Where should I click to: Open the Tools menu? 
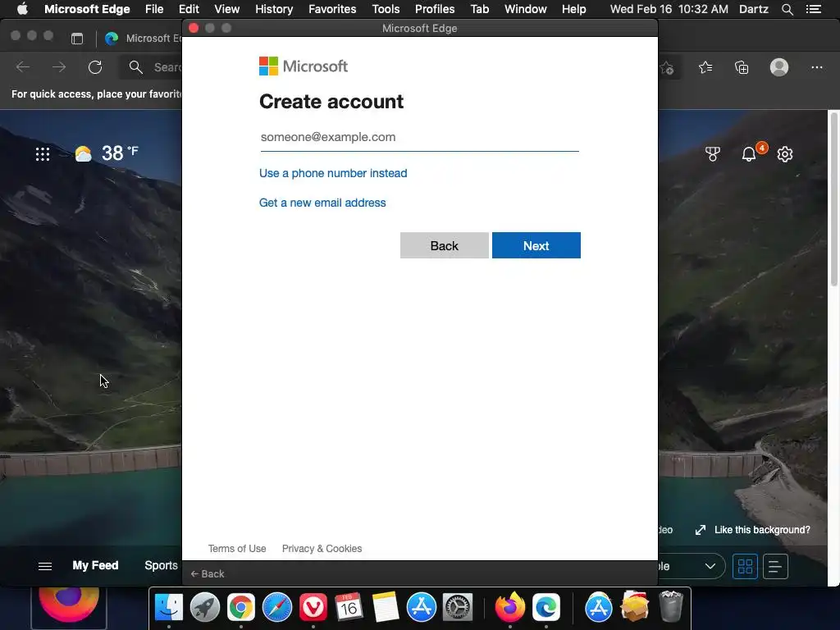[x=386, y=9]
